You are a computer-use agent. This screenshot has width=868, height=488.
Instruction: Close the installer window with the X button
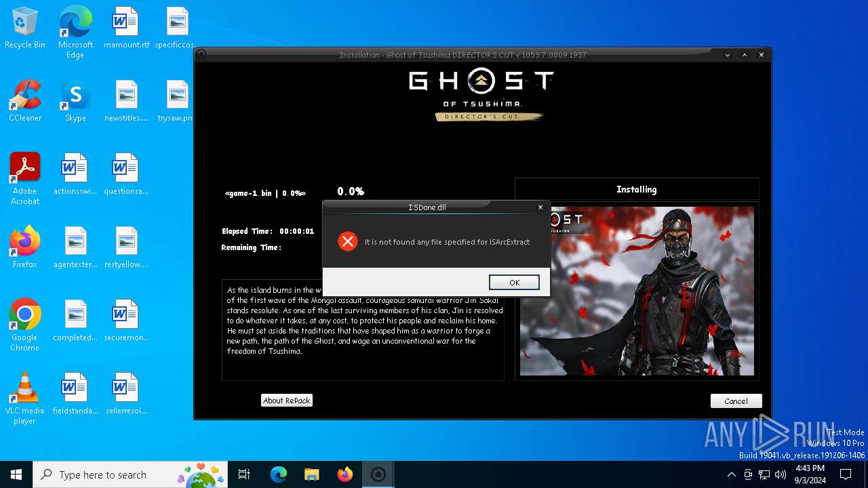click(762, 55)
